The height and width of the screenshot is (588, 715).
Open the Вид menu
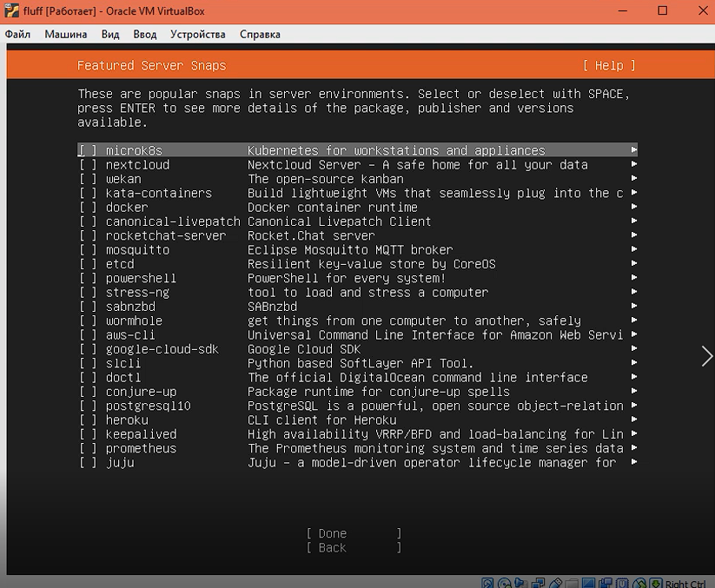tap(110, 34)
